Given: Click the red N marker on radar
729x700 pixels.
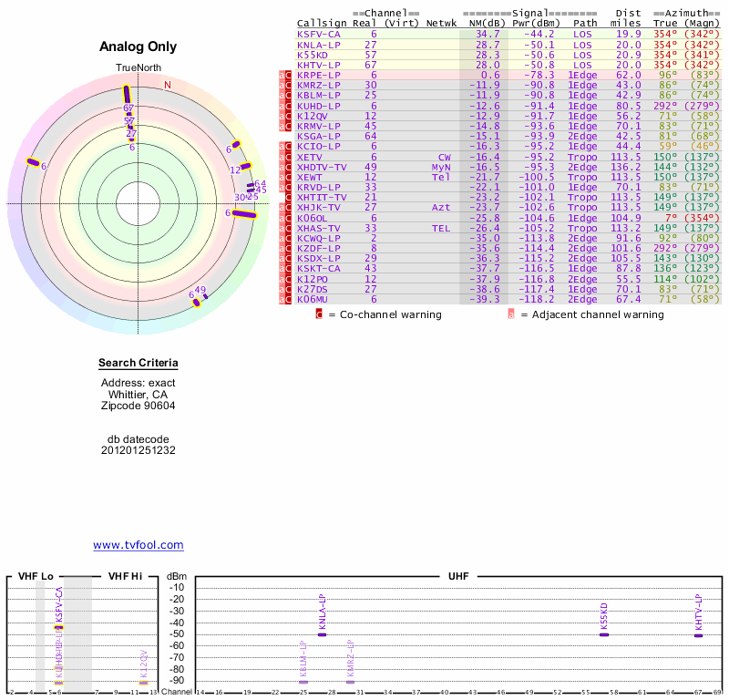Looking at the screenshot, I should click(x=167, y=86).
